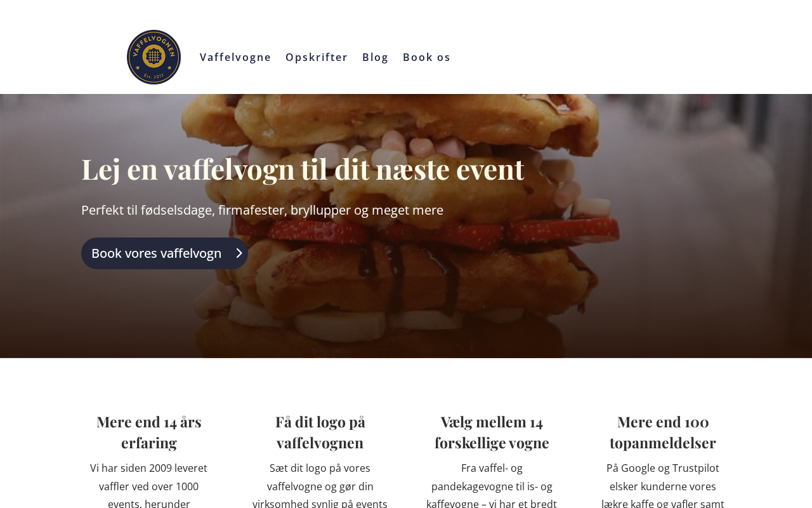This screenshot has width=812, height=508.
Task: Click the Book vores vaffelvogn button
Action: point(164,253)
